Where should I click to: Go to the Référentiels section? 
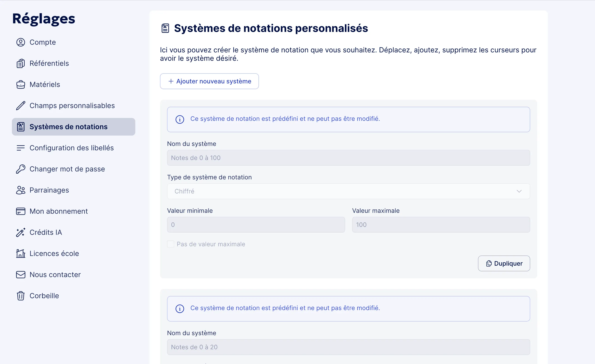[x=73, y=63]
